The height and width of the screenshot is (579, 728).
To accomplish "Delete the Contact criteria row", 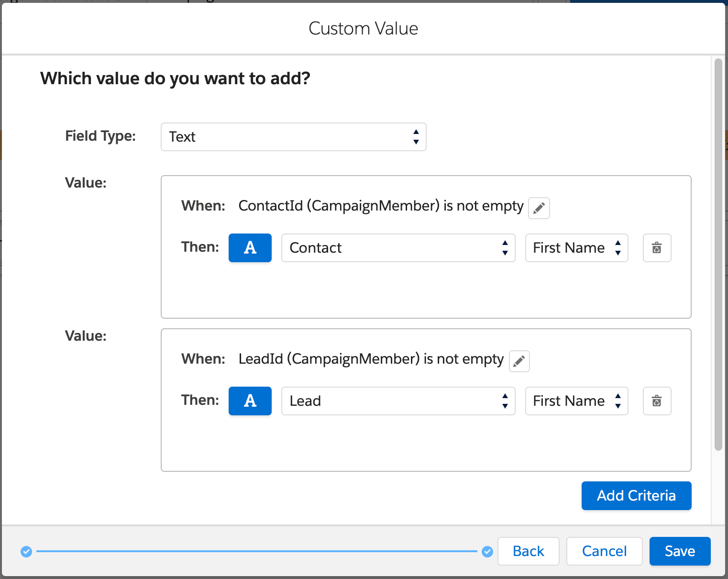I will point(657,248).
